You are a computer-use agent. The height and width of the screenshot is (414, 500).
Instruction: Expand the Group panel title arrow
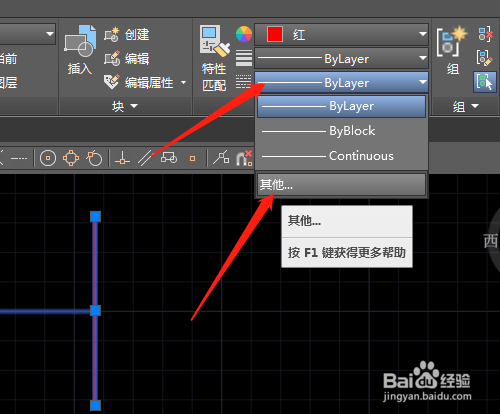(x=475, y=106)
